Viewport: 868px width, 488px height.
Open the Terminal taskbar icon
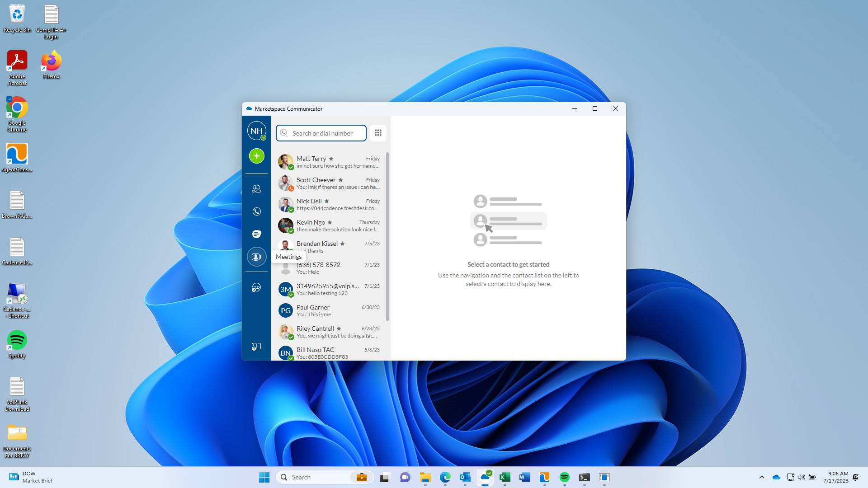[x=584, y=477]
